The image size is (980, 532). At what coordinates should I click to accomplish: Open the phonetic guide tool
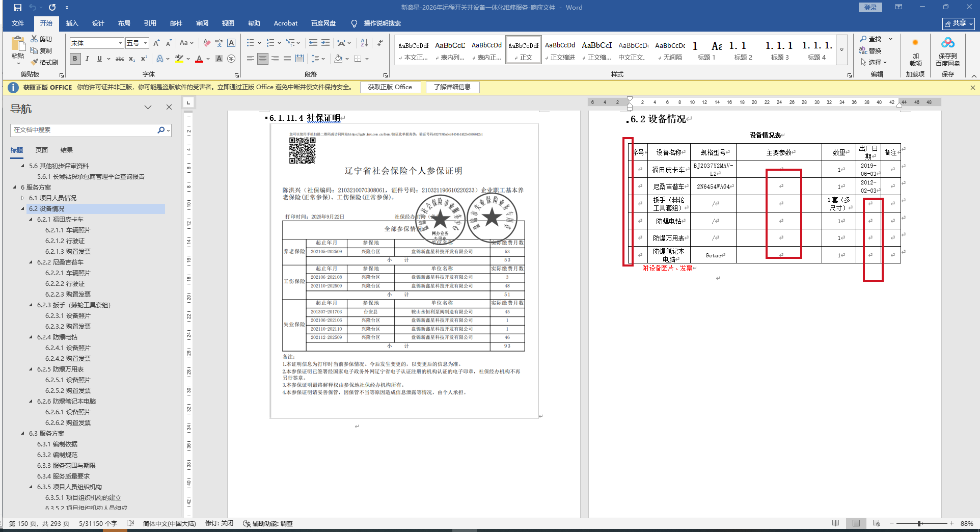(x=219, y=43)
